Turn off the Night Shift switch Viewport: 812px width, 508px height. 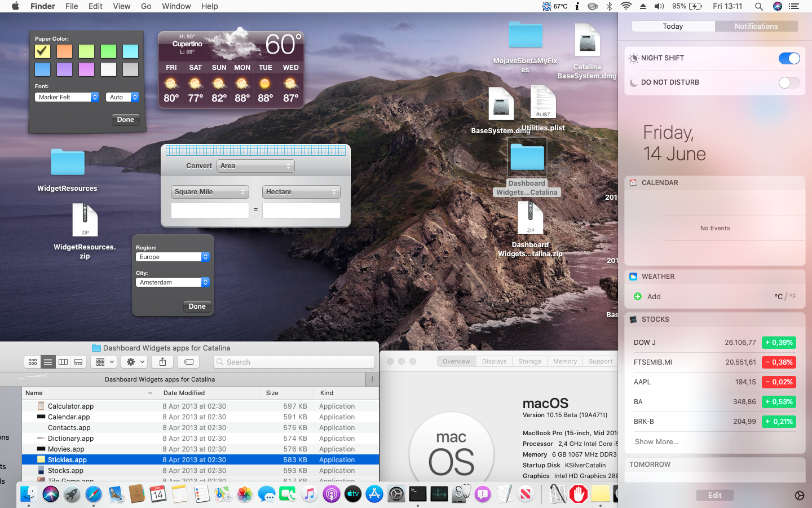coord(789,58)
